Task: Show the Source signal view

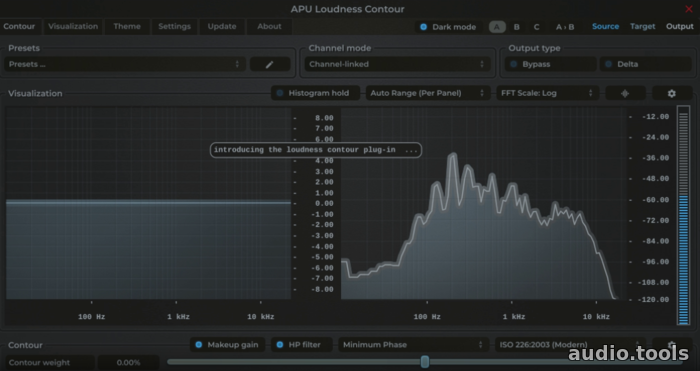Action: click(x=605, y=26)
